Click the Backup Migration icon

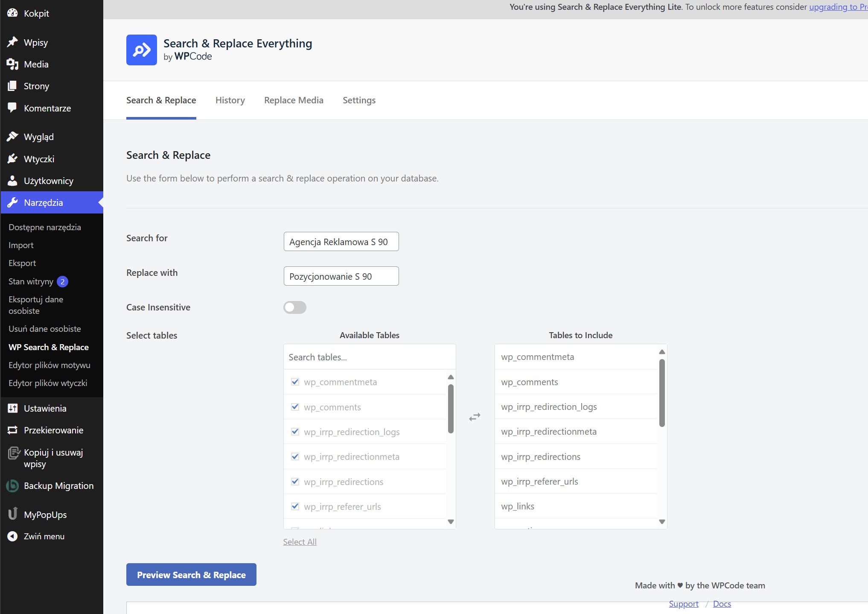pyautogui.click(x=12, y=486)
